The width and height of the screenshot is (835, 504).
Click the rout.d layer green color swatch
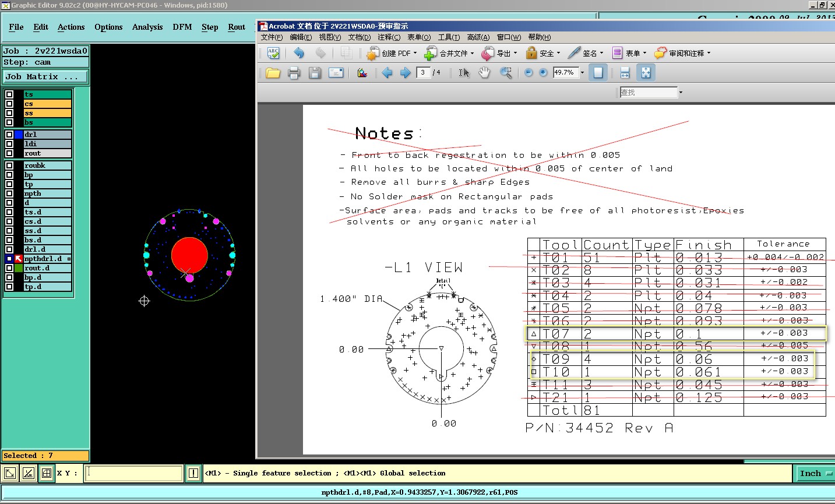coord(19,268)
